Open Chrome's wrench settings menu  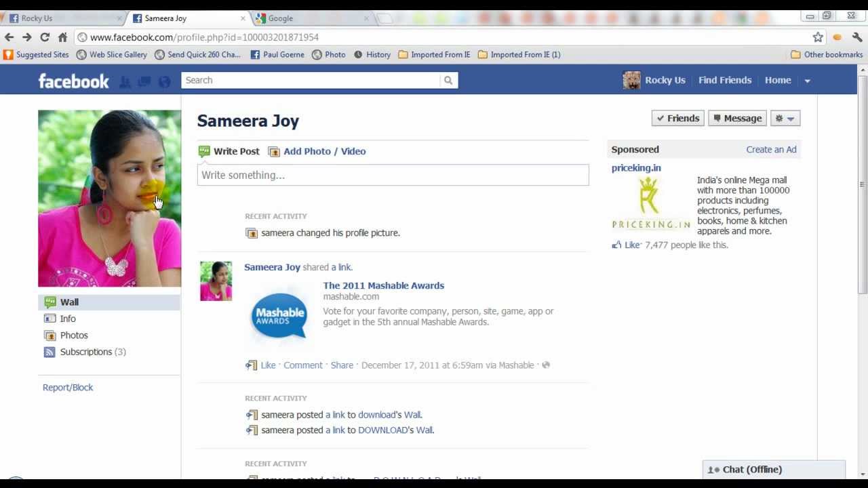[857, 37]
